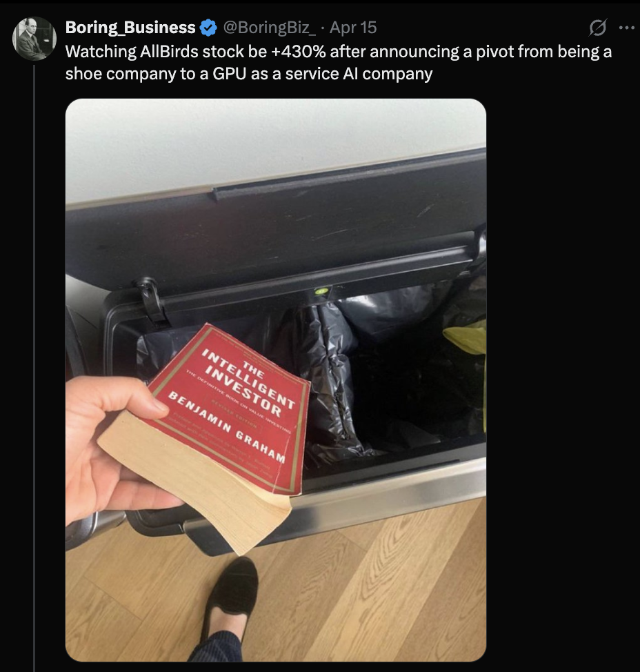
Task: Open the Grok explain-post icon
Action: (x=597, y=28)
